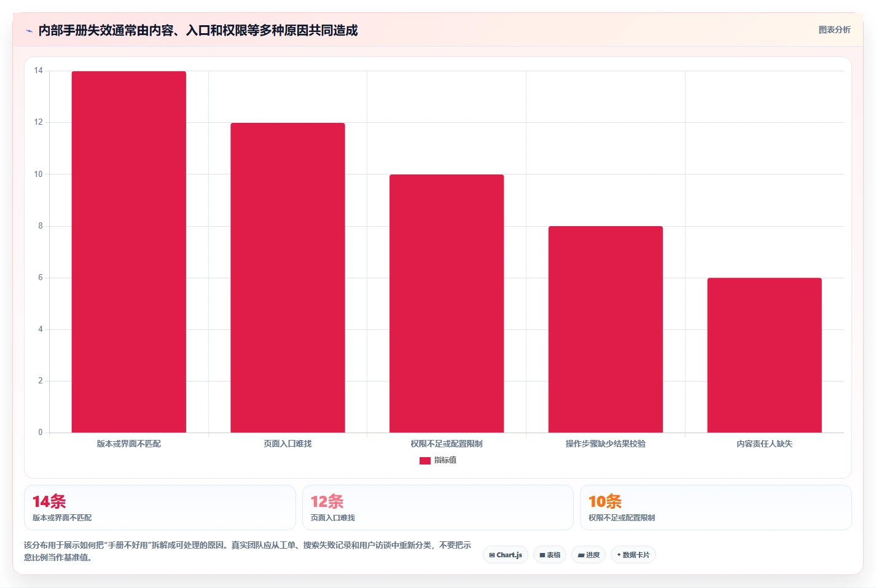This screenshot has width=876, height=588.
Task: Click the 表格 tag chip
Action: pyautogui.click(x=550, y=555)
